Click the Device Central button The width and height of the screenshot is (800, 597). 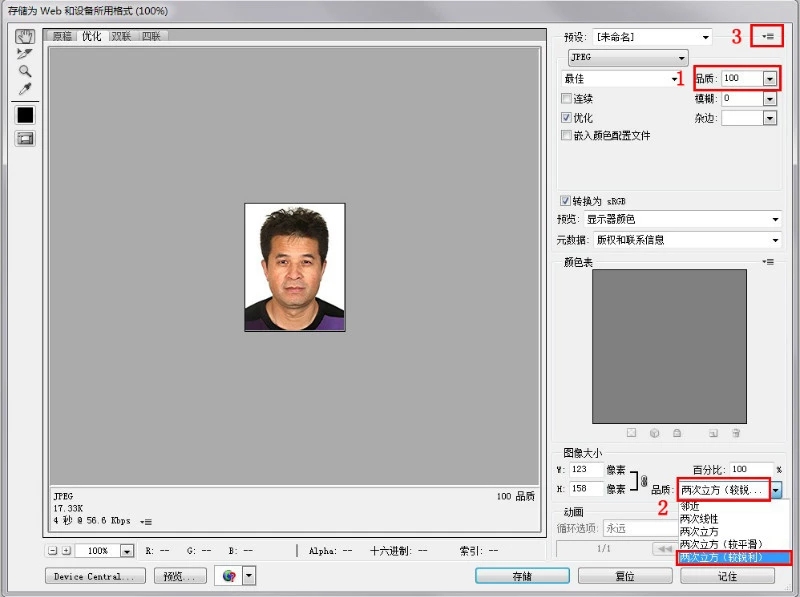point(95,576)
